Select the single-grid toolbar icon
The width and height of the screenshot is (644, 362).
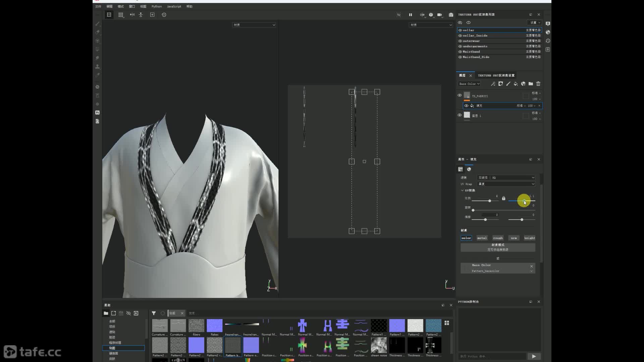click(109, 15)
